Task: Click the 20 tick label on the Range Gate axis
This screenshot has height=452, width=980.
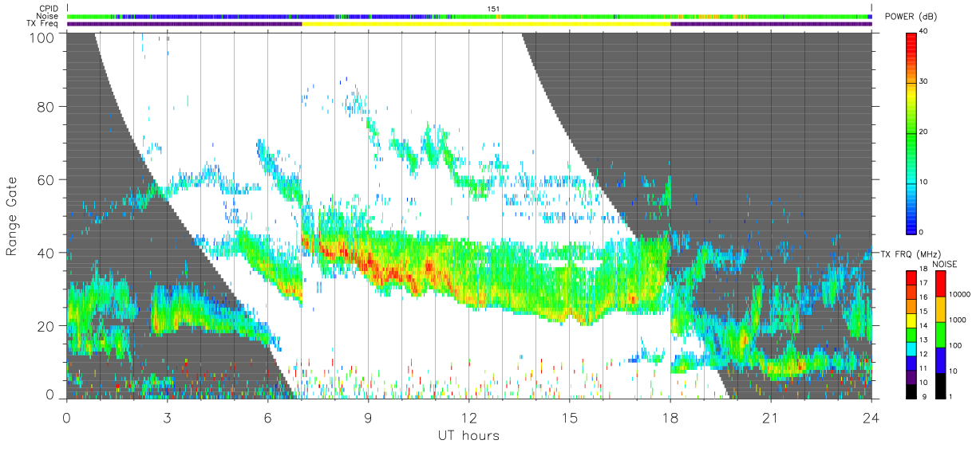Action: click(x=46, y=326)
